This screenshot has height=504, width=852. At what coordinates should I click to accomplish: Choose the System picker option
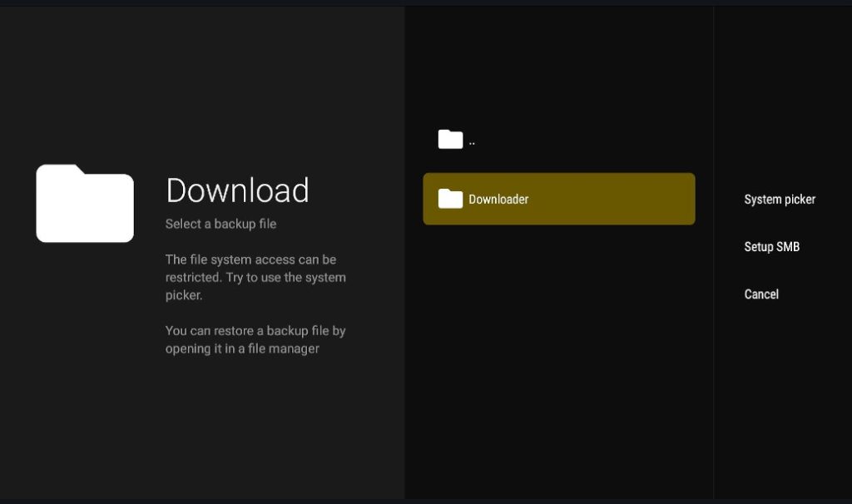780,200
